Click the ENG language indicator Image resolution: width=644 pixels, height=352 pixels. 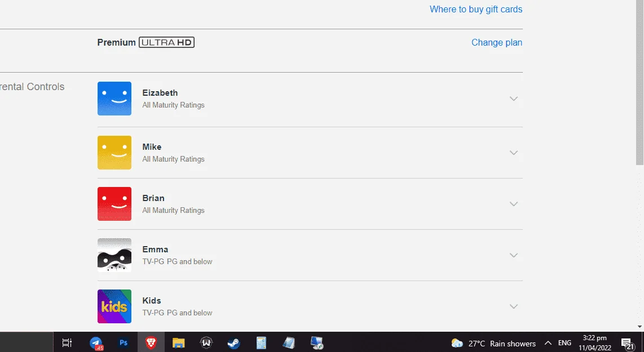[564, 342]
